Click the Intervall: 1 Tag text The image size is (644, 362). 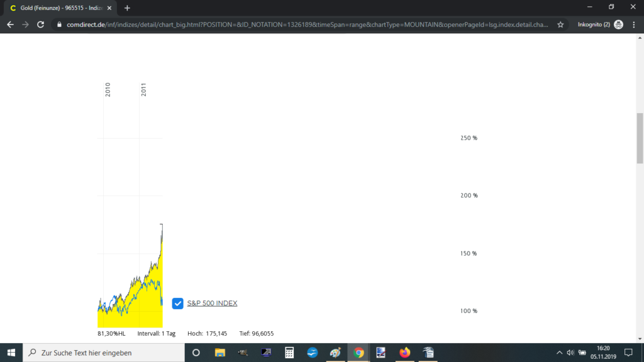tap(156, 333)
